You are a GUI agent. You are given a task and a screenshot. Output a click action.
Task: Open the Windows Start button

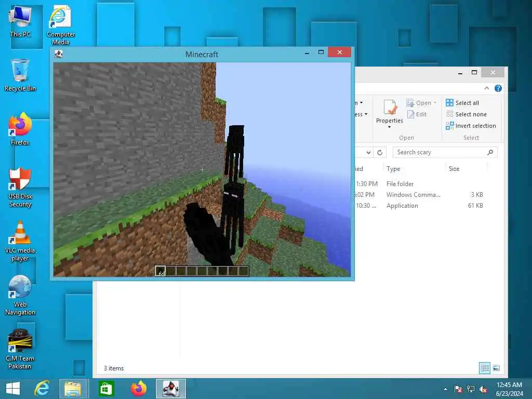click(13, 389)
